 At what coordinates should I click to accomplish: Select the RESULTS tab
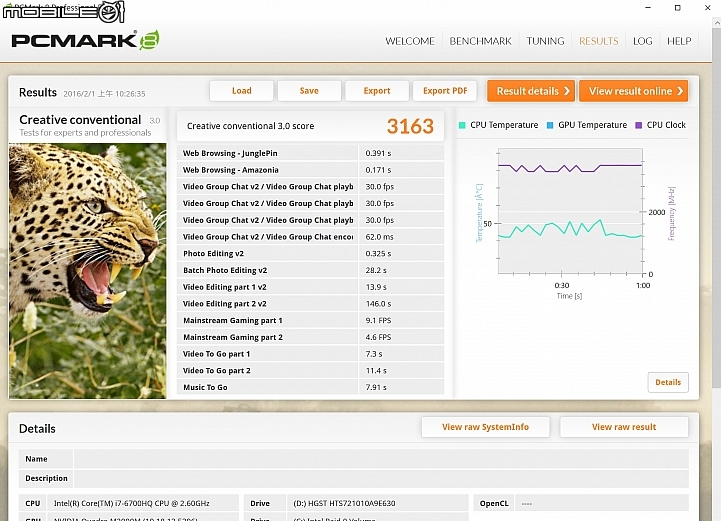(x=598, y=41)
